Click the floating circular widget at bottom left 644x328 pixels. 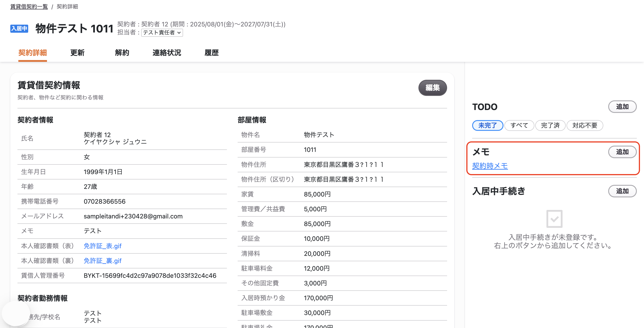point(16,313)
